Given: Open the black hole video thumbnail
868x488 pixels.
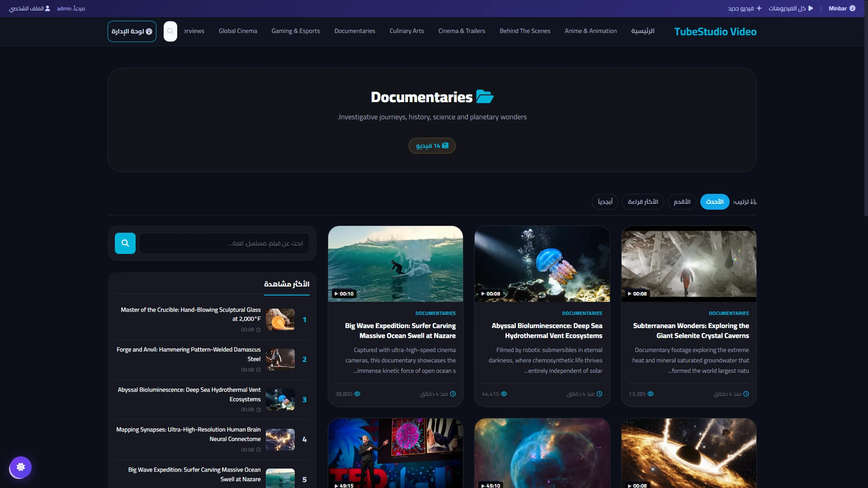Looking at the screenshot, I should click(689, 453).
